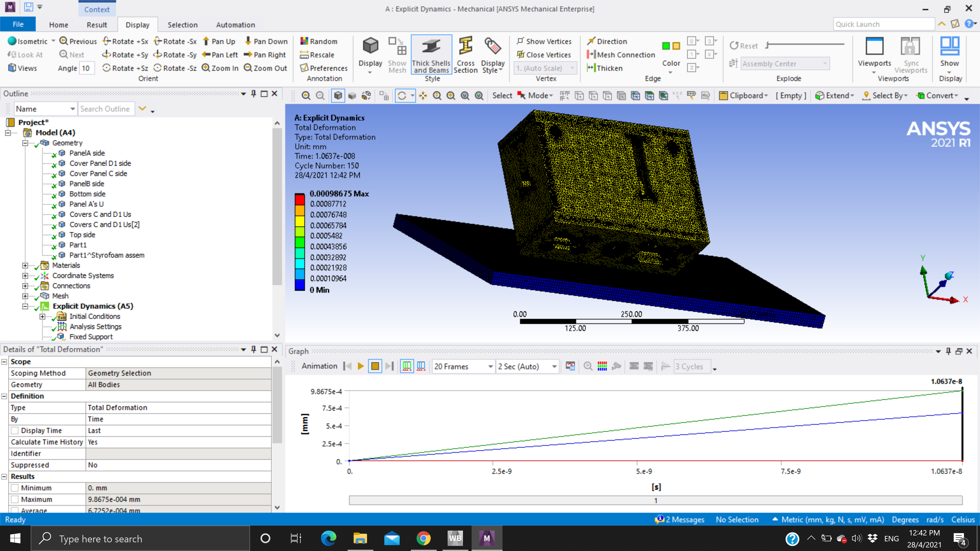Enable the Display Time checkbox

coord(15,430)
